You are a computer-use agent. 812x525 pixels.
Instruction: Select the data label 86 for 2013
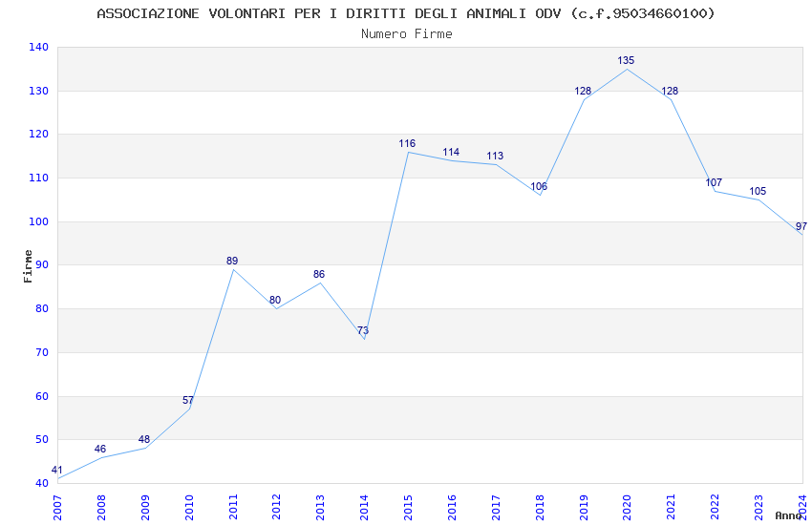(319, 274)
